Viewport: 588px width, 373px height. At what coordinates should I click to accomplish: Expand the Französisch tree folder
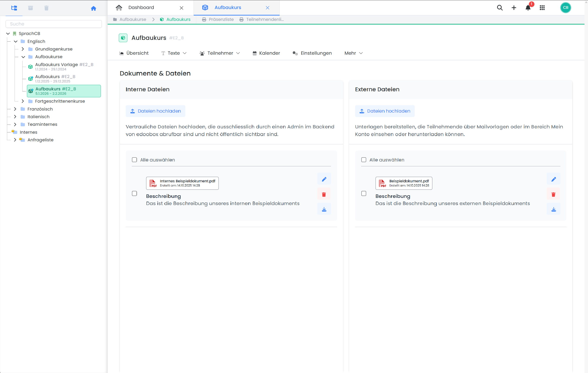tap(15, 109)
